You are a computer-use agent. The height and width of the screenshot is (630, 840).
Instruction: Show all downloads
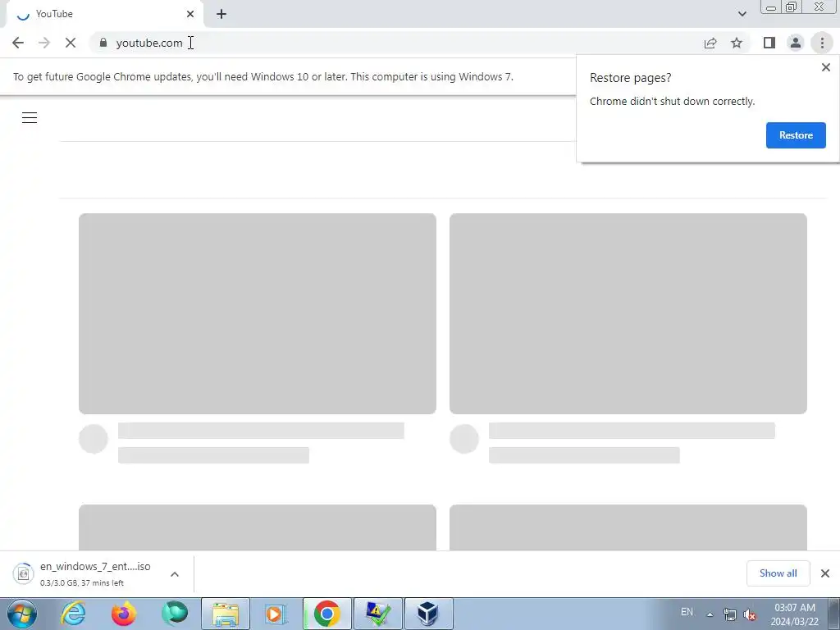coord(778,573)
